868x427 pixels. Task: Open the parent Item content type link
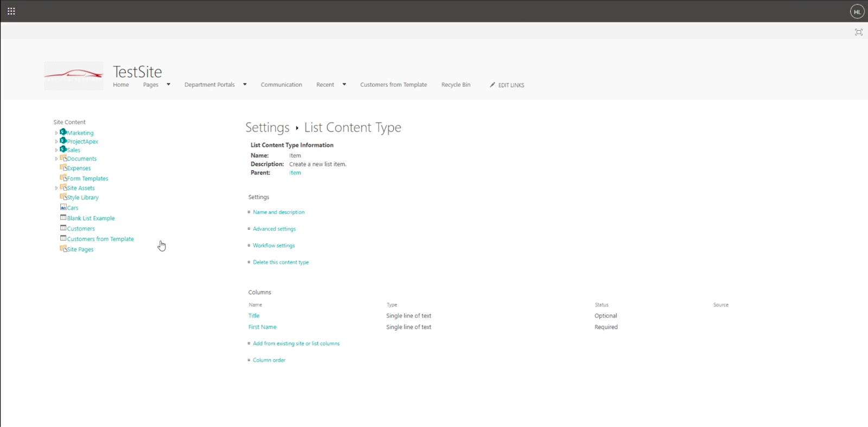click(295, 173)
